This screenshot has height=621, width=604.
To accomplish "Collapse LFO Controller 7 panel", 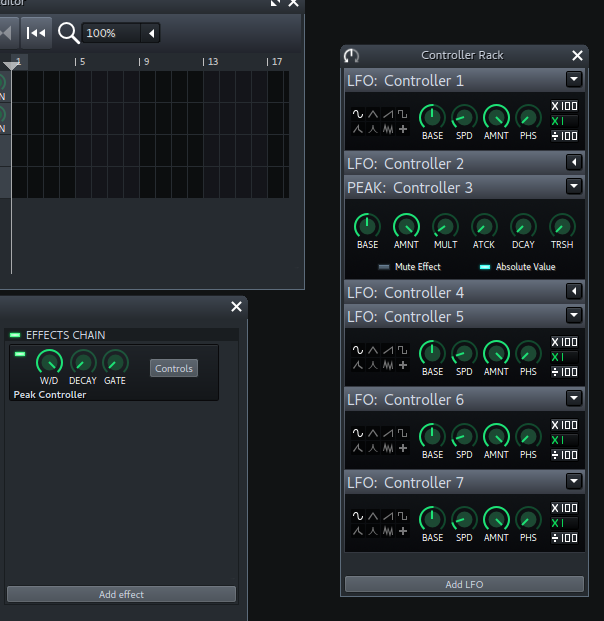I will pos(574,481).
